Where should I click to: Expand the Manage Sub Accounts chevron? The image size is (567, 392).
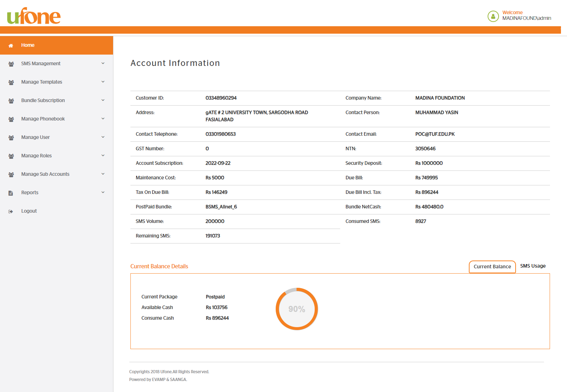103,174
